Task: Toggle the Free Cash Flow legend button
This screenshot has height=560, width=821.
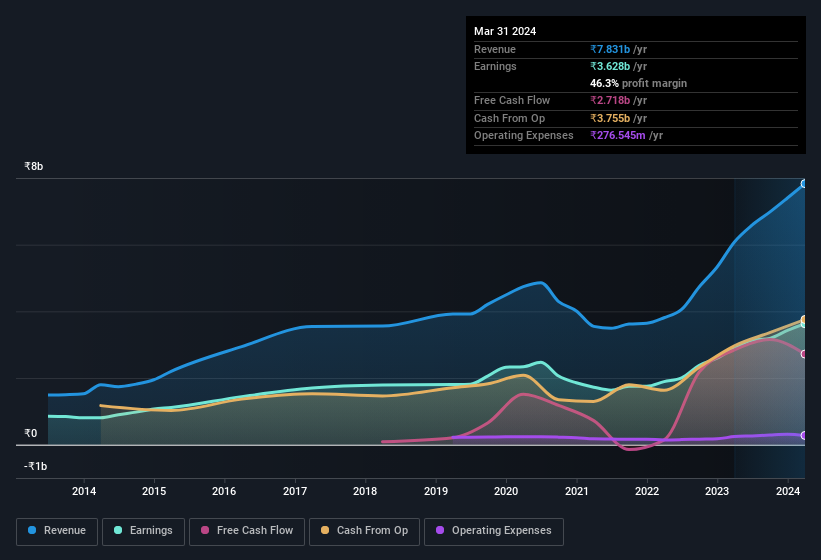Action: tap(247, 531)
